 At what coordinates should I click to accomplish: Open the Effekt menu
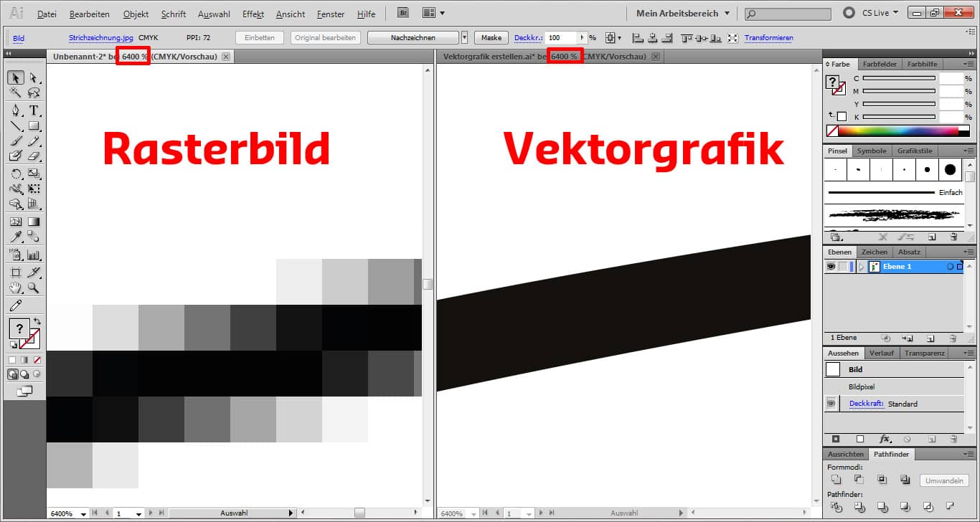click(253, 12)
